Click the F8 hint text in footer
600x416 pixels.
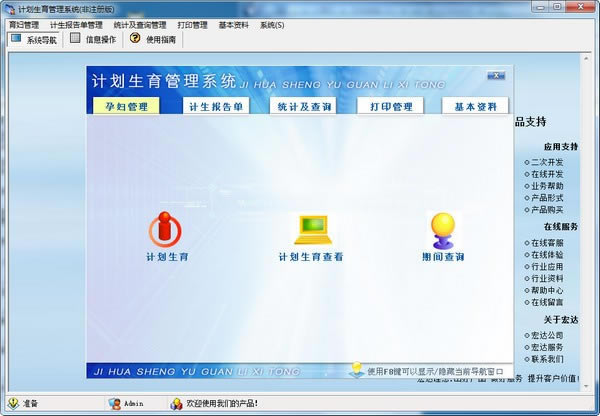pos(435,371)
